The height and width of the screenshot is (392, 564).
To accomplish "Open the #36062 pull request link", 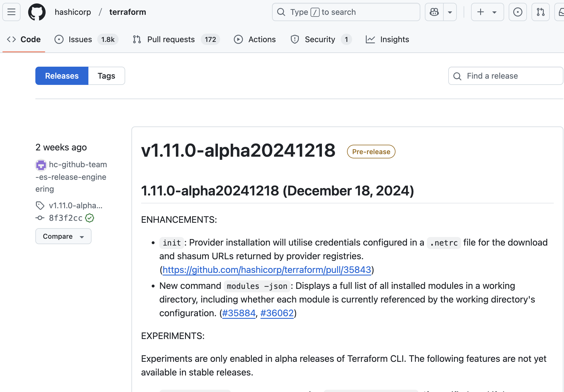I will click(x=277, y=313).
